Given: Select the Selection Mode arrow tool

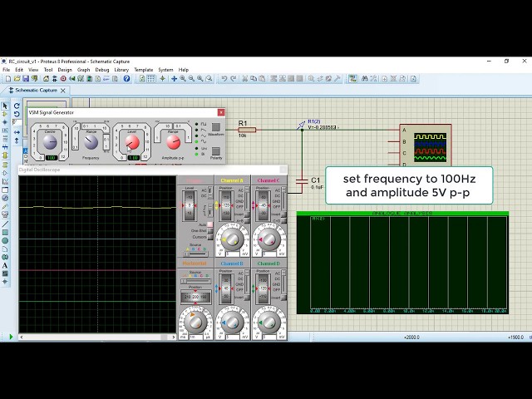Looking at the screenshot, I should point(5,106).
